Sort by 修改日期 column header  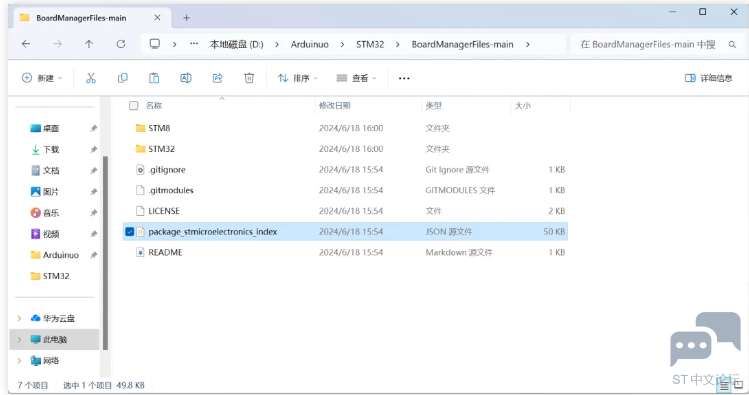click(334, 106)
